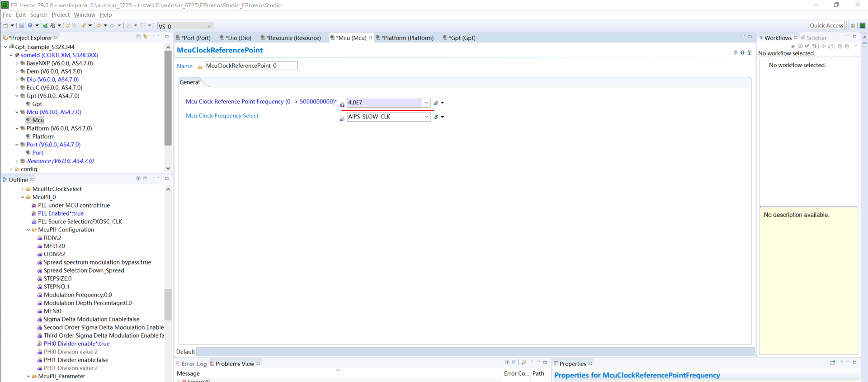Close the Mcu (Mcu) editor tab
868x382 pixels.
[370, 38]
